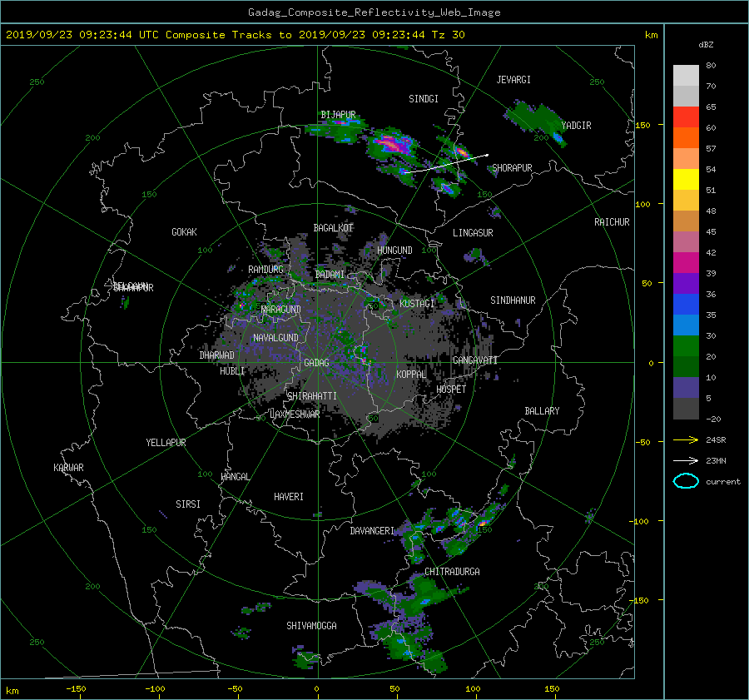Click the HOSPET city label
This screenshot has width=749, height=700.
[x=451, y=390]
